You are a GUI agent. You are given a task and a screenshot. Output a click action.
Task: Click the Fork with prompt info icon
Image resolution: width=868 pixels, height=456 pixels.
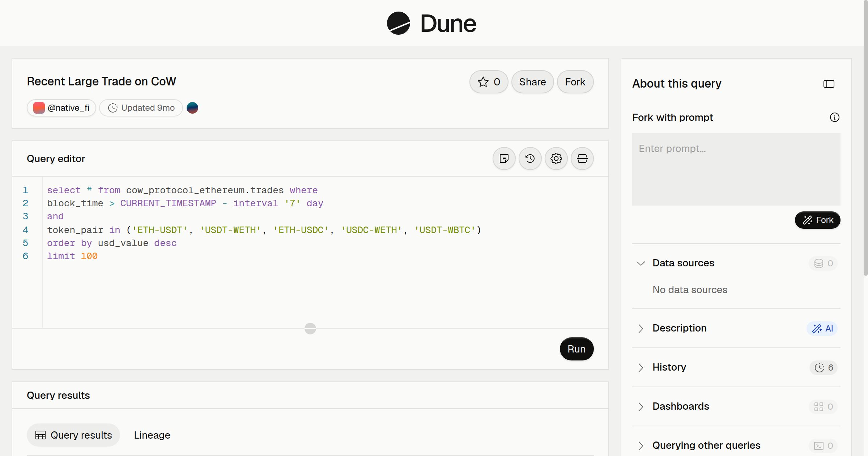click(834, 117)
